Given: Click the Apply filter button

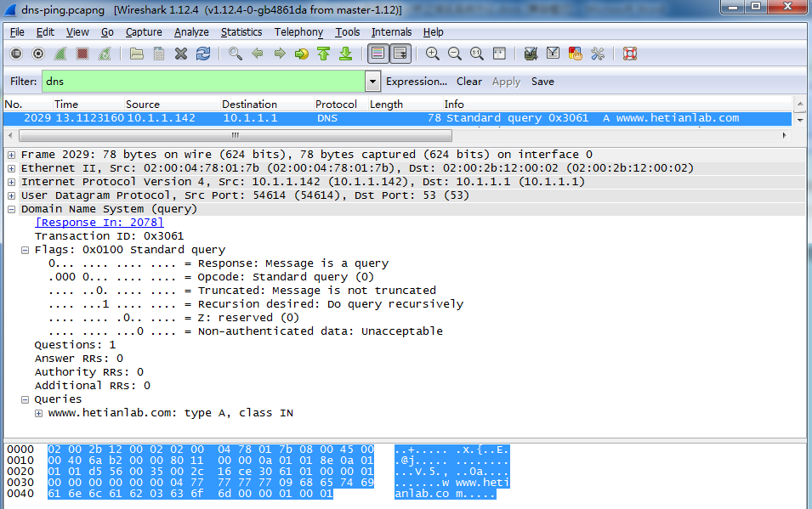Looking at the screenshot, I should point(506,82).
